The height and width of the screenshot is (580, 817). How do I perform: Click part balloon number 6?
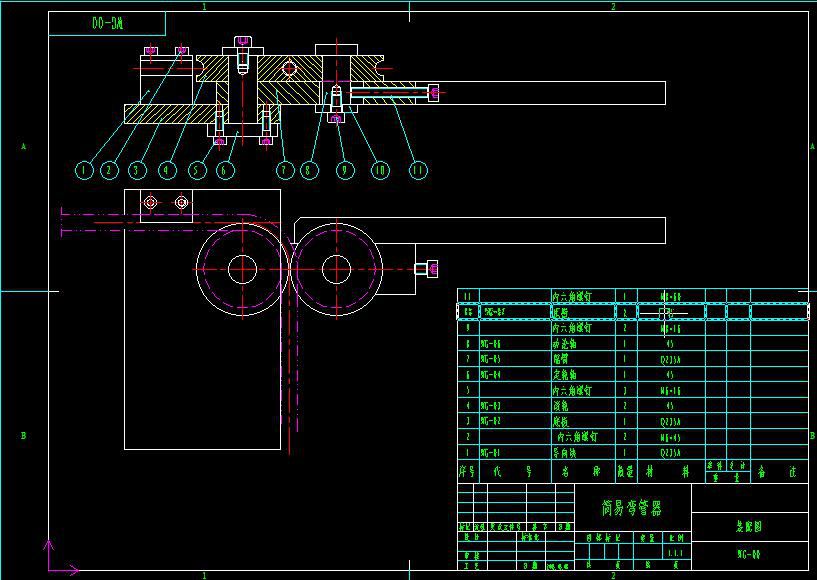[225, 170]
